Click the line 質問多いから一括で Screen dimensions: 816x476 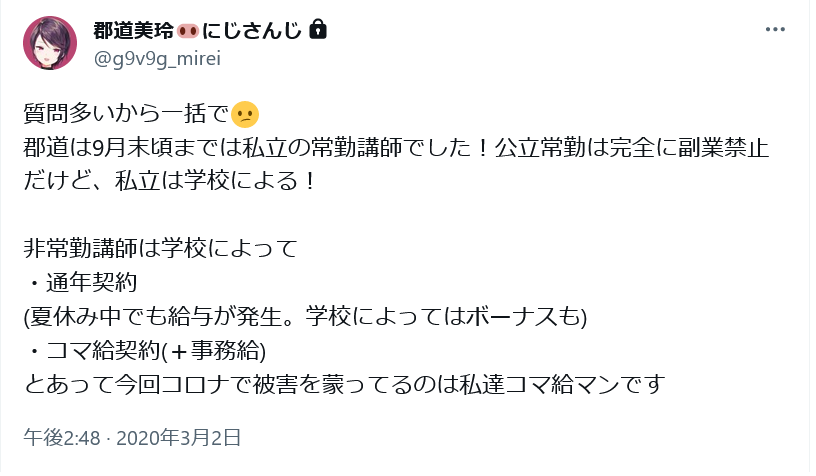click(126, 114)
